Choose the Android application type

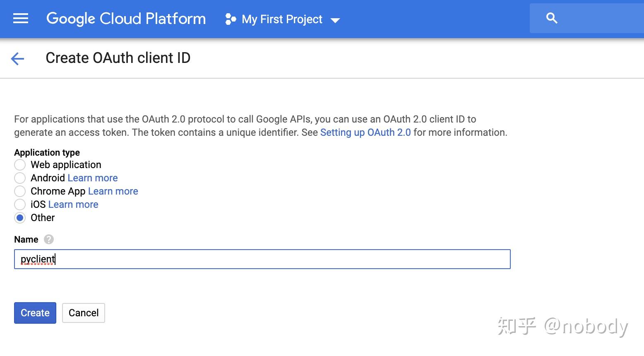coord(20,178)
